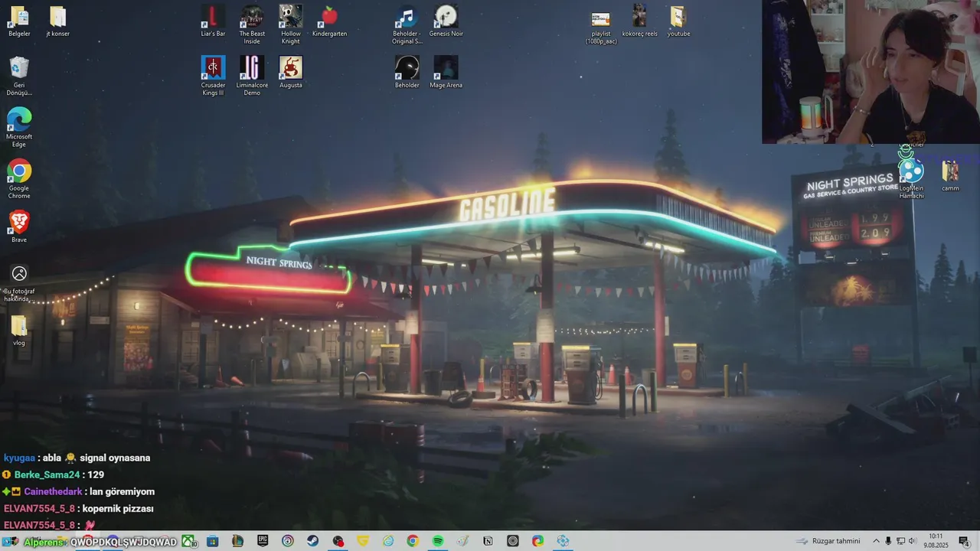Open the volume control tray icon
Image resolution: width=980 pixels, height=551 pixels.
point(913,541)
